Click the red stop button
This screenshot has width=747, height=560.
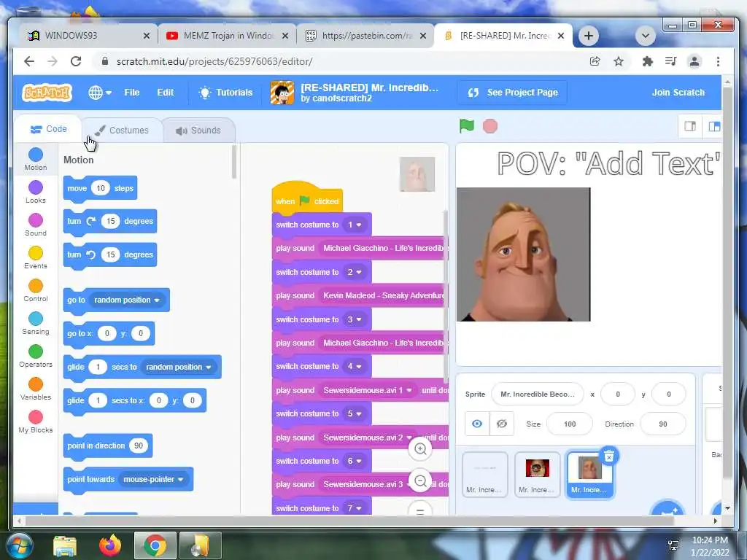(489, 126)
